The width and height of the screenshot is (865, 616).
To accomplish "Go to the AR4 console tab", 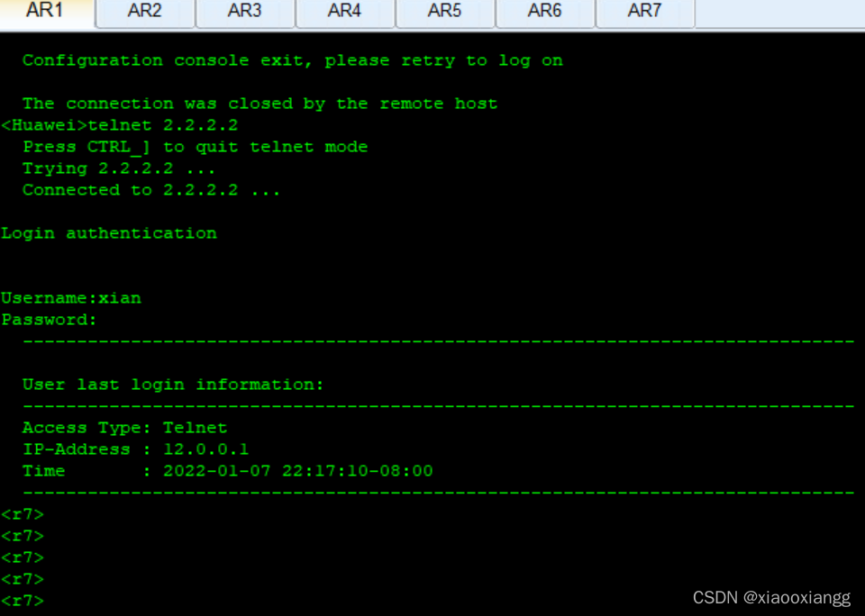I will (344, 12).
